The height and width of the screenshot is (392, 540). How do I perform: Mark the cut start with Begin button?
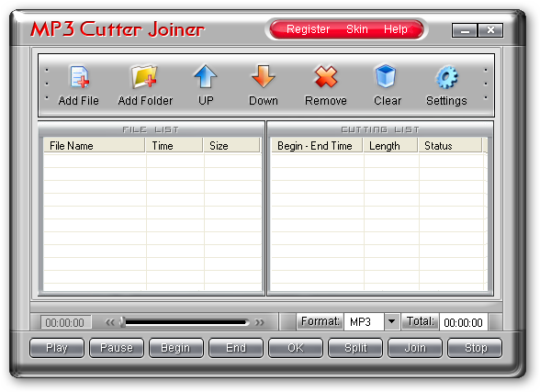tap(176, 348)
